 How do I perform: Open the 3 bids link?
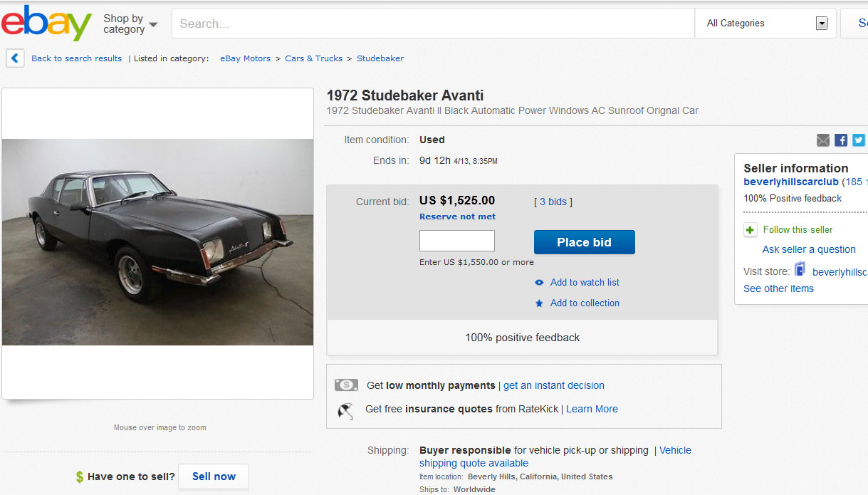[553, 202]
